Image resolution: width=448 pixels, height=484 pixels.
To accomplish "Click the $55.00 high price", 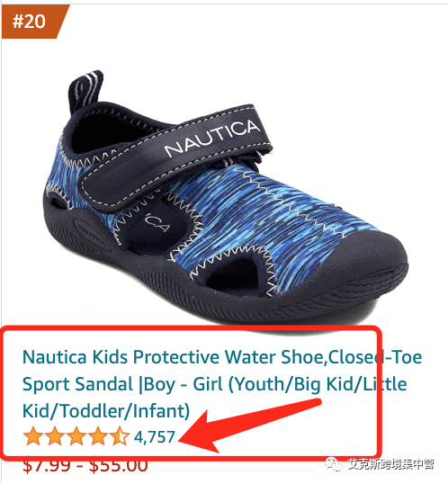I will coord(119,465).
